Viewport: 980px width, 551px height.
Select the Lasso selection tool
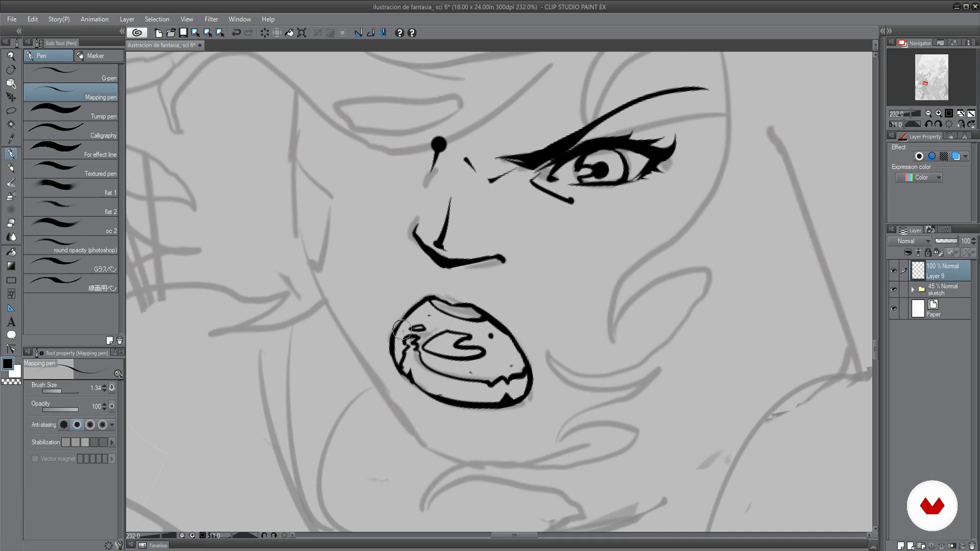click(x=11, y=111)
